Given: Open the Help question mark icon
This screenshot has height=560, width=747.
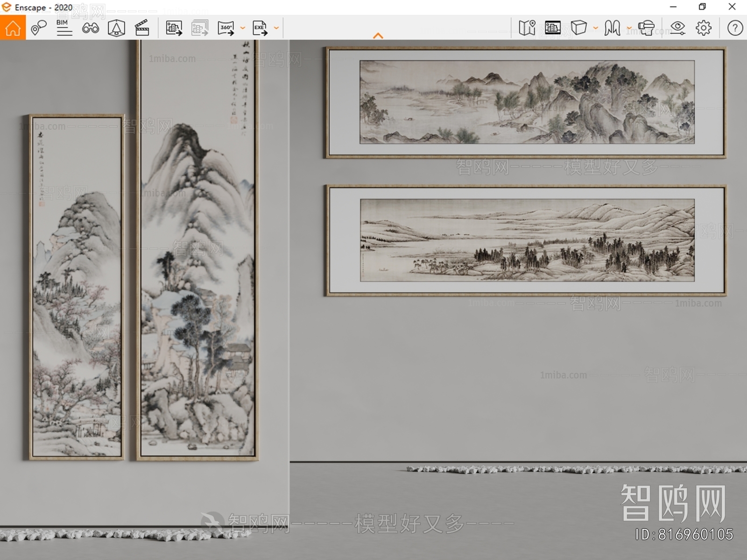Looking at the screenshot, I should click(x=735, y=28).
